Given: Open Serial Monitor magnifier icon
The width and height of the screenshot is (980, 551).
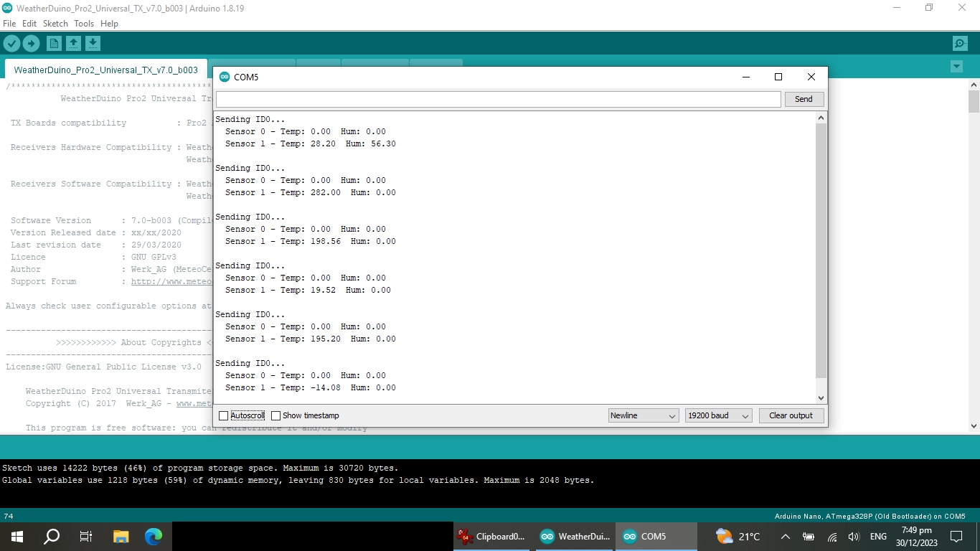Looking at the screenshot, I should (960, 44).
